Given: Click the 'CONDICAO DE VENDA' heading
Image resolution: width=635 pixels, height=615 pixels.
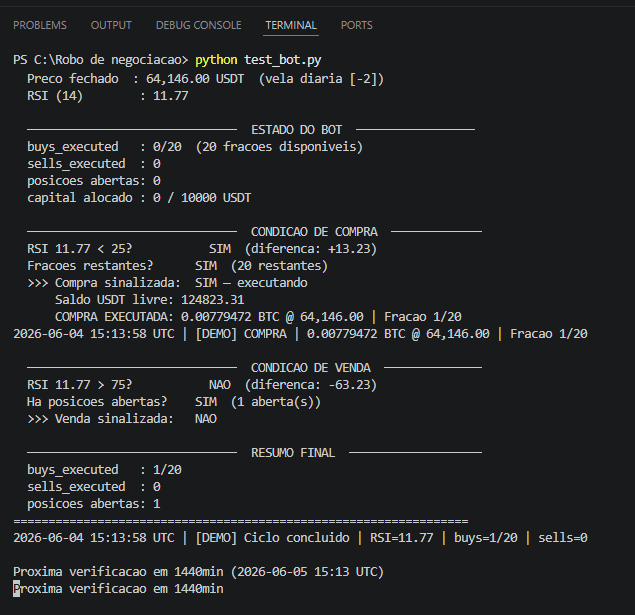Looking at the screenshot, I should tap(311, 368).
